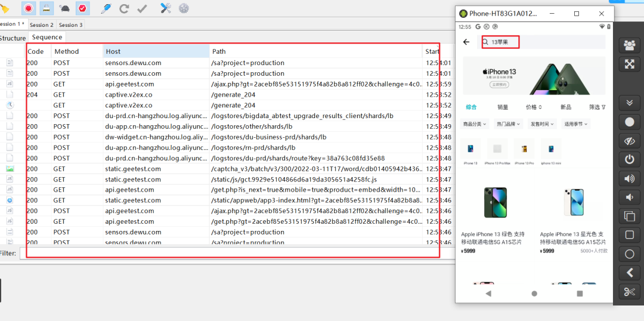Choose the iPhone 13 Pro Max category thumbnail
The width and height of the screenshot is (644, 321).
497,152
